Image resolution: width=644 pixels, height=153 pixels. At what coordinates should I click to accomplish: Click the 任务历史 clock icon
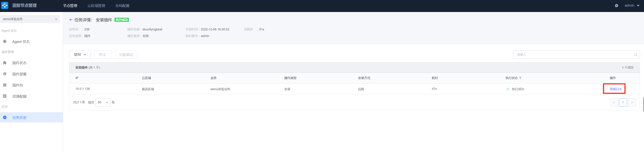5,117
